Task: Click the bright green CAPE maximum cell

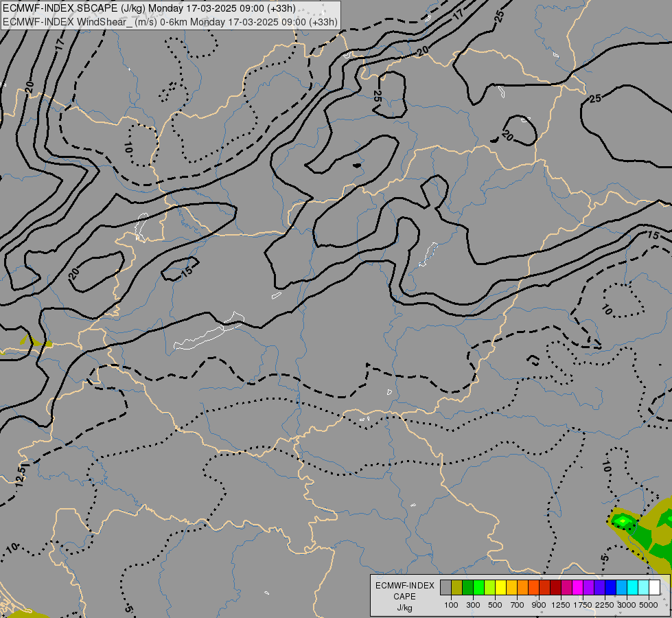Action: coord(623,520)
